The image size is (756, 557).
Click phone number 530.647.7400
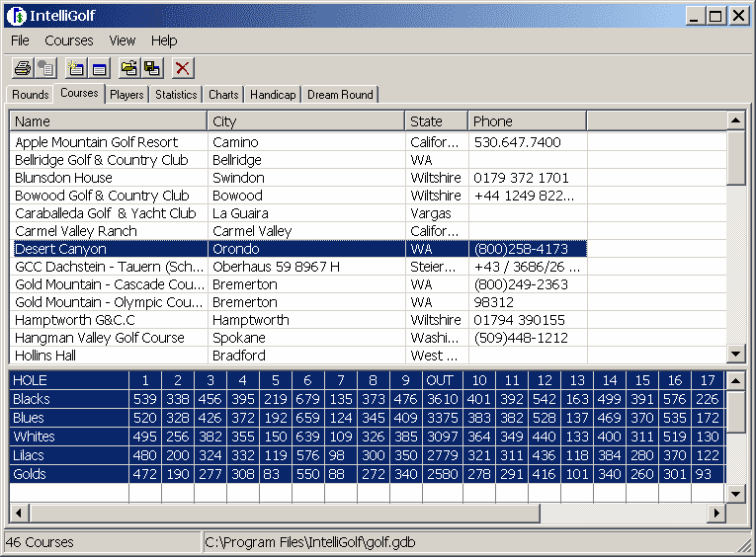pos(517,142)
